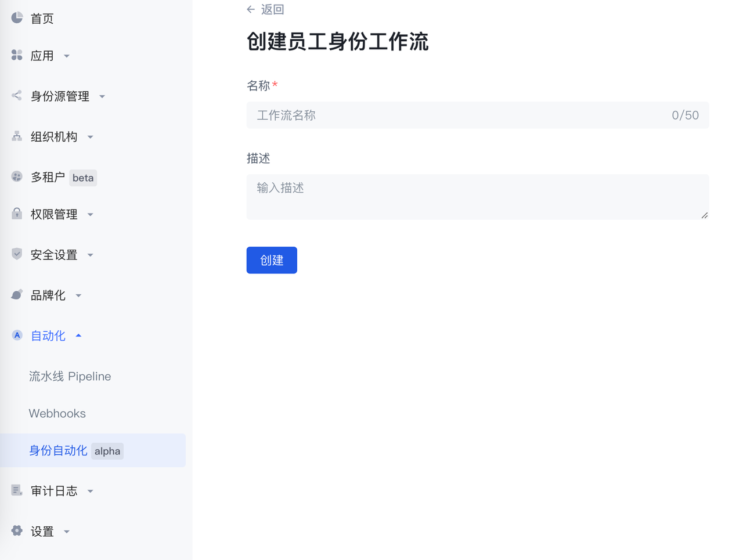
Task: Click the shield icon for 安全设置
Action: click(x=17, y=254)
